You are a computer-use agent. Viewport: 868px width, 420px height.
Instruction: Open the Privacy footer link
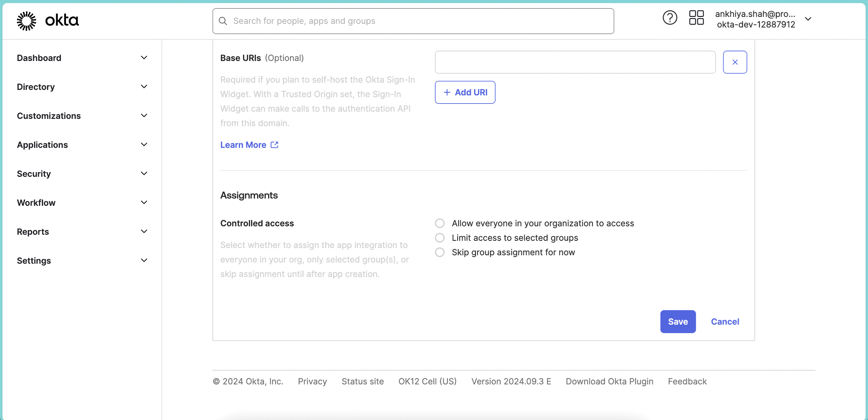click(312, 381)
